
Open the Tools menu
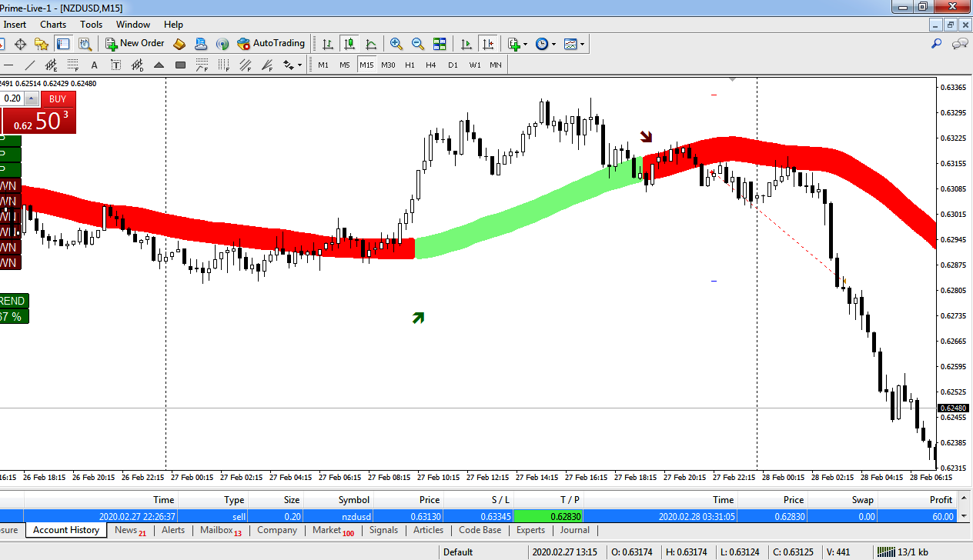(91, 25)
